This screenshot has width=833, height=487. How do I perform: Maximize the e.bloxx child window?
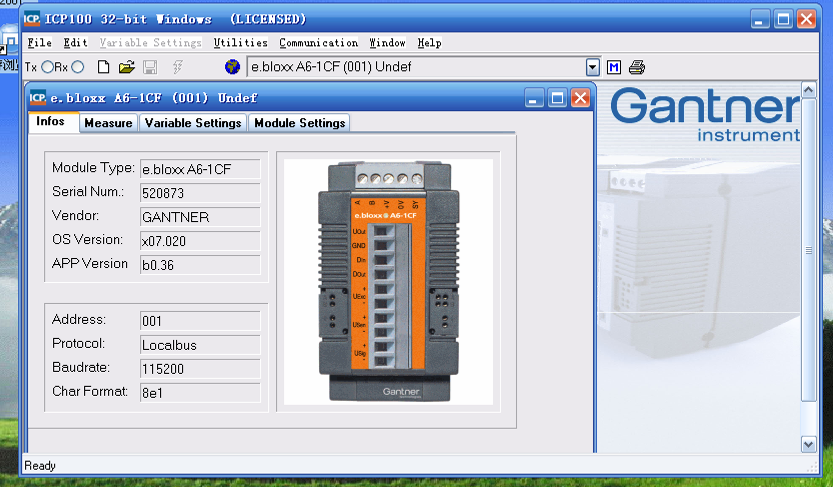[557, 98]
